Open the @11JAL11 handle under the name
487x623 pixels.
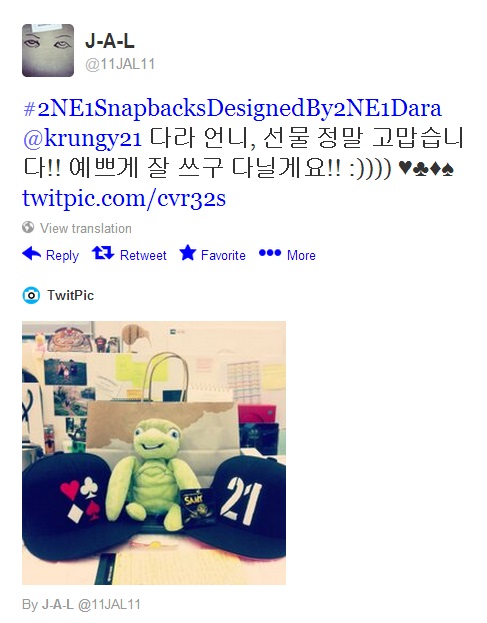(120, 64)
